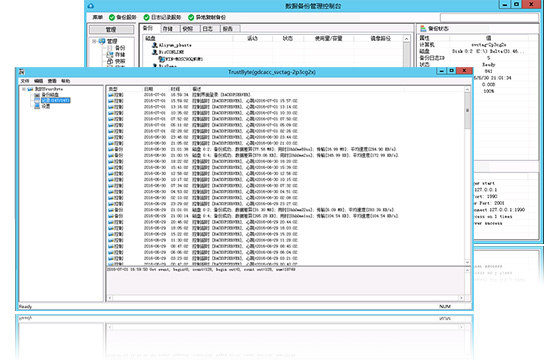Collapse the 管理 tree node in console
This screenshot has height=360, width=556.
point(94,41)
